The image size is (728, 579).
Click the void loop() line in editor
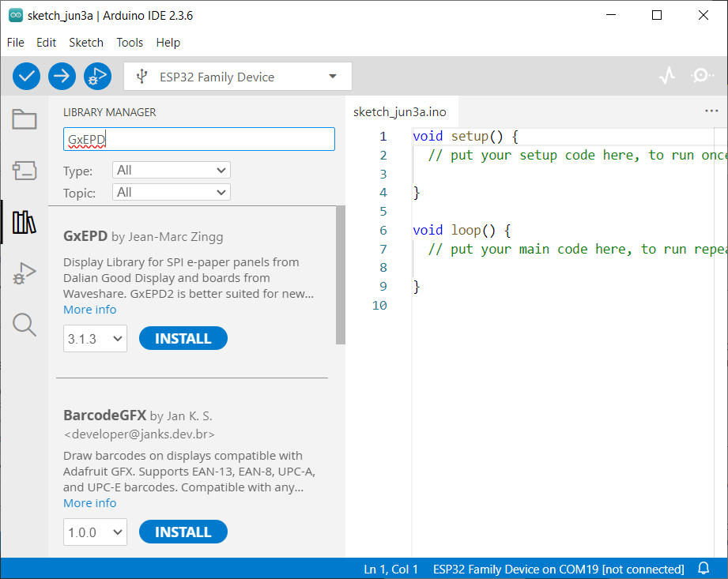pos(462,230)
